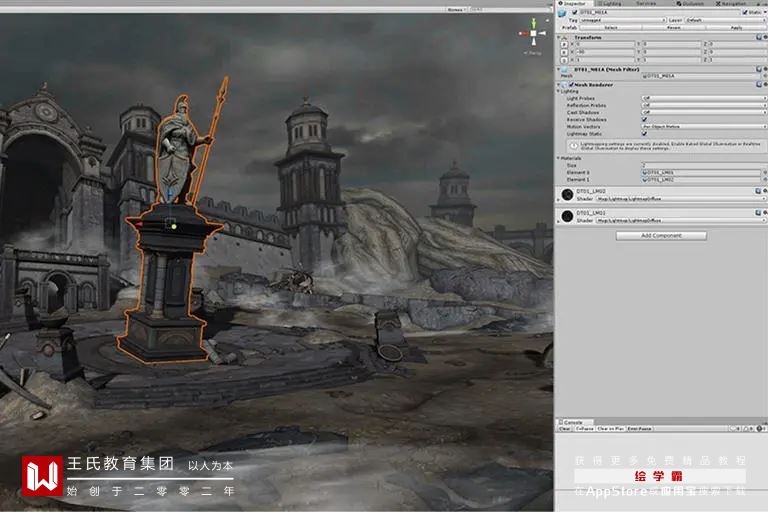Click the Position X field
The width and height of the screenshot is (768, 512).
[605, 44]
